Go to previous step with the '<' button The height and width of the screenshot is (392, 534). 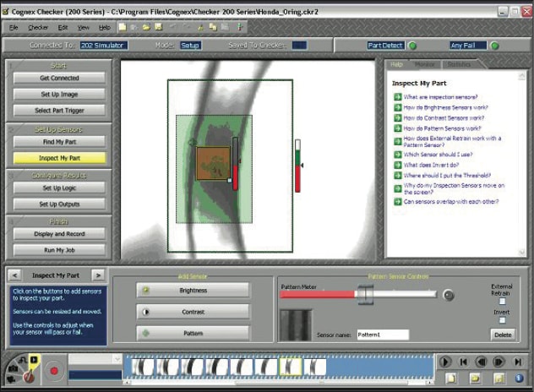(14, 275)
